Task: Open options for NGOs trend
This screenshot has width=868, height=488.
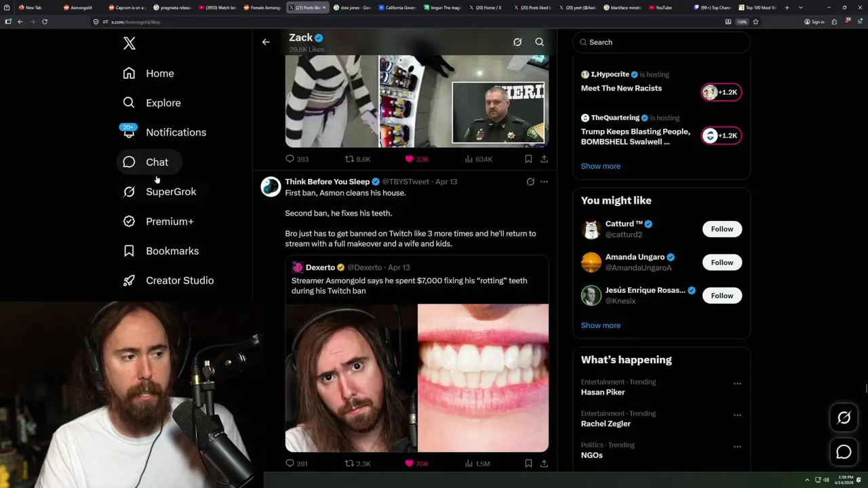Action: [737, 447]
